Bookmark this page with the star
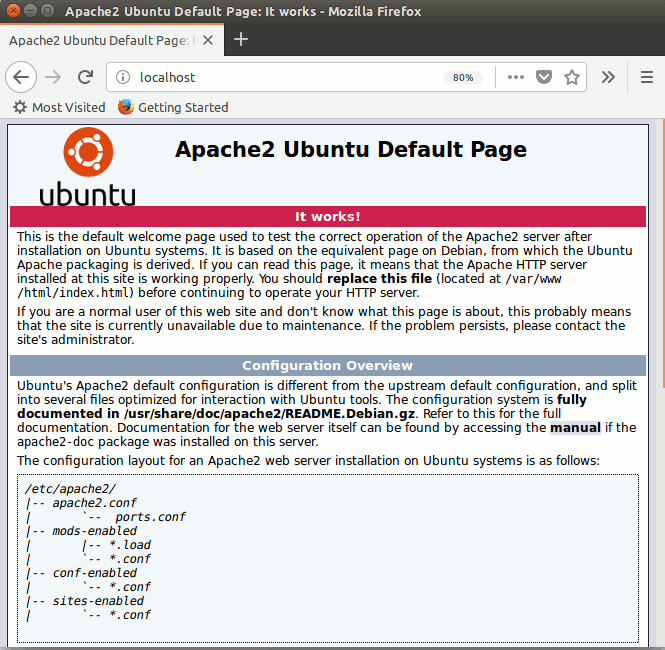 click(572, 77)
